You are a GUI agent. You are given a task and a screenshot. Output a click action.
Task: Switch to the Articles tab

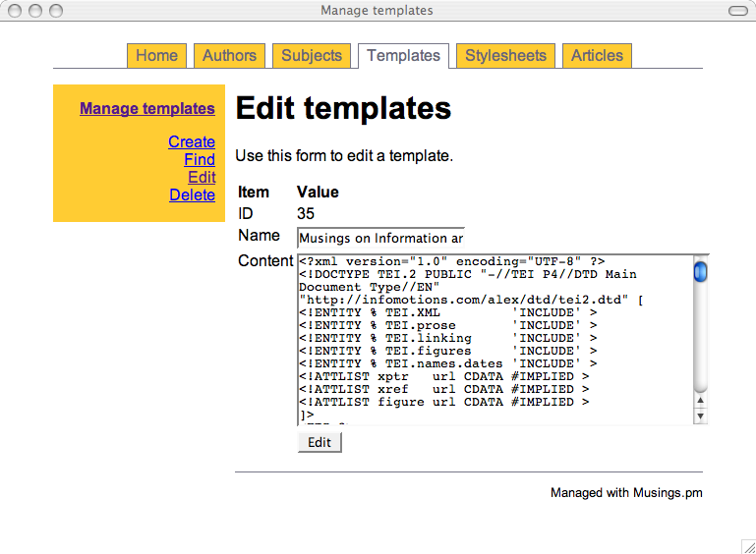click(597, 56)
